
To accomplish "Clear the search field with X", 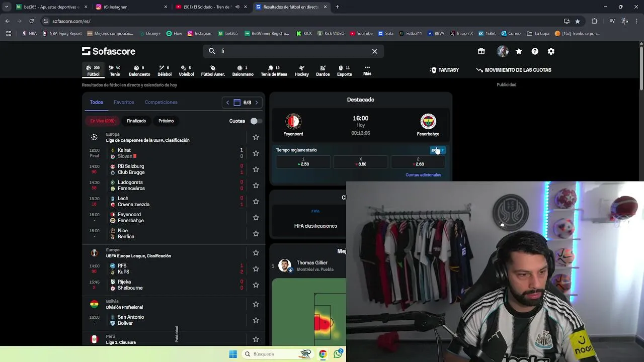I will click(x=374, y=51).
